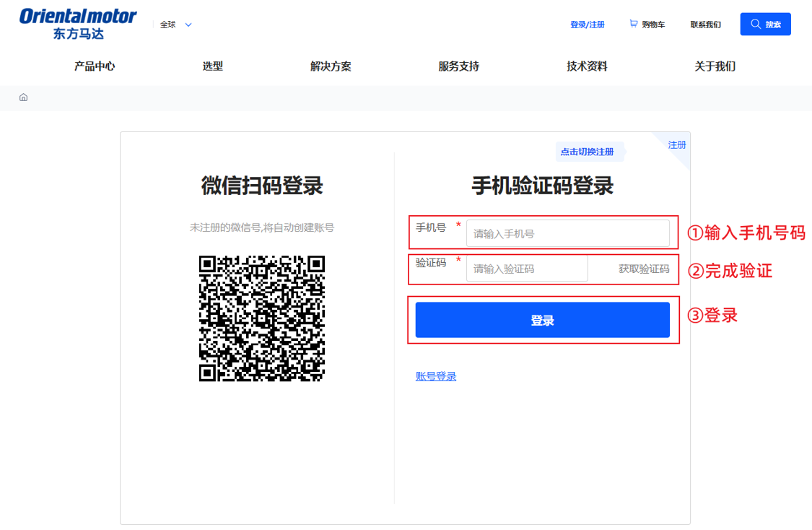Click the 登录/注册 link in the header

pyautogui.click(x=586, y=24)
